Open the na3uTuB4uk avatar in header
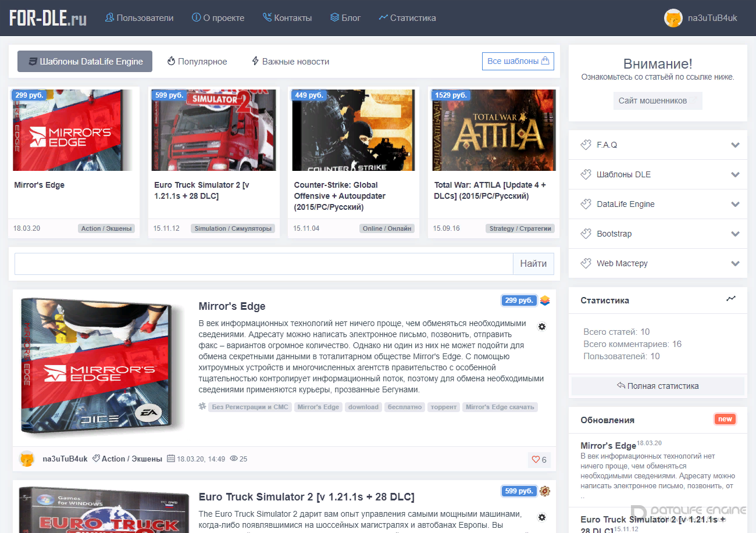The image size is (756, 533). coord(673,18)
